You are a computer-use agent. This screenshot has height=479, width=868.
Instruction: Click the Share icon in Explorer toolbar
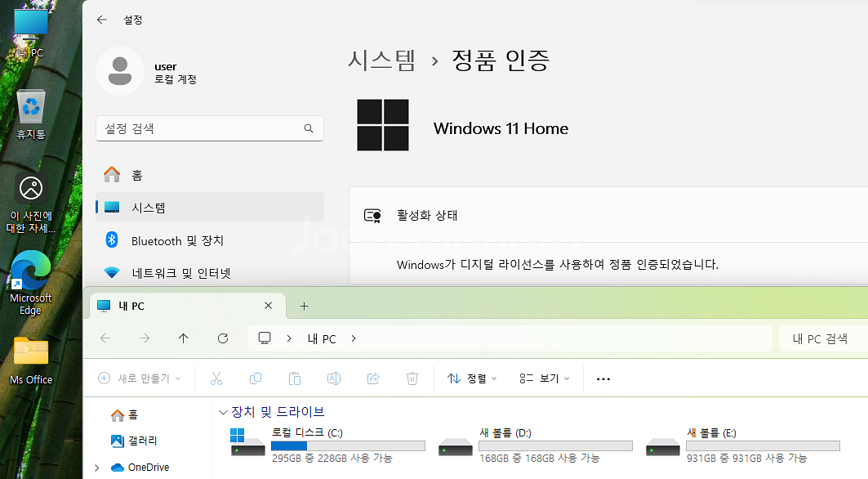click(x=373, y=378)
